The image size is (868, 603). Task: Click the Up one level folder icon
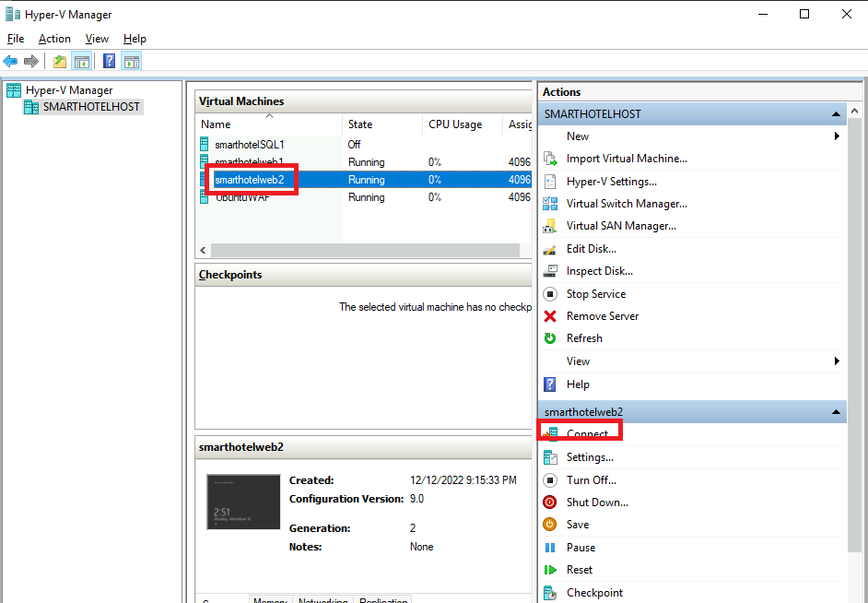(x=60, y=61)
